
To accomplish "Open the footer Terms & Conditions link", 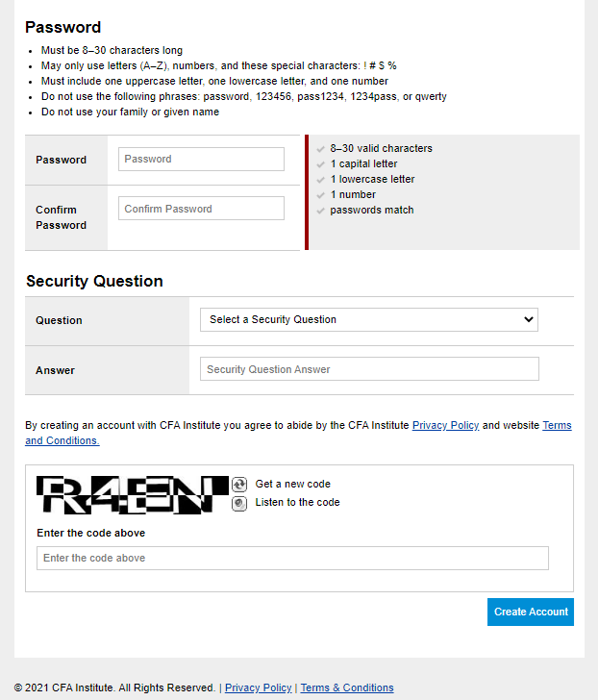I will [347, 687].
